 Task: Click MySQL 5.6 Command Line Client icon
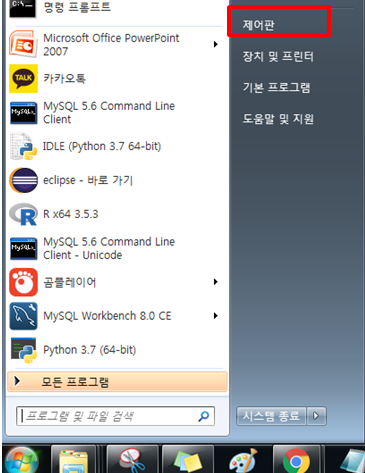click(x=23, y=113)
